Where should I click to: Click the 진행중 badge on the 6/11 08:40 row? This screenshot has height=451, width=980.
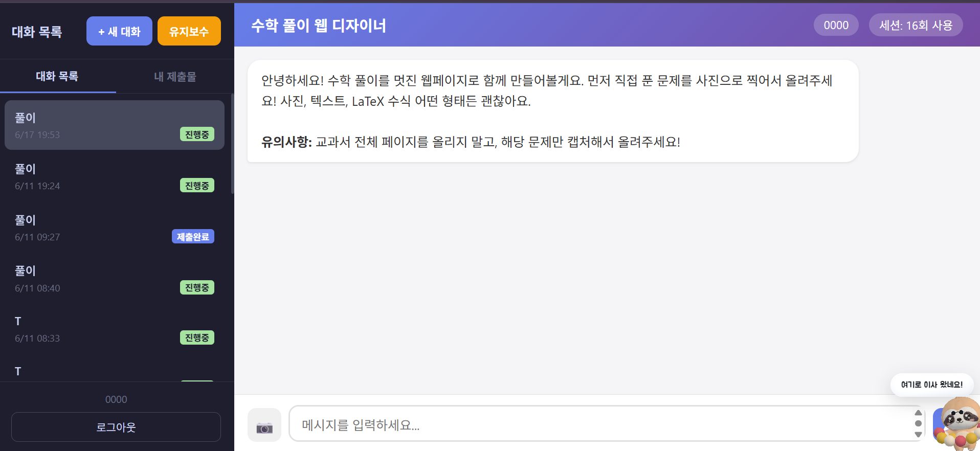[197, 287]
